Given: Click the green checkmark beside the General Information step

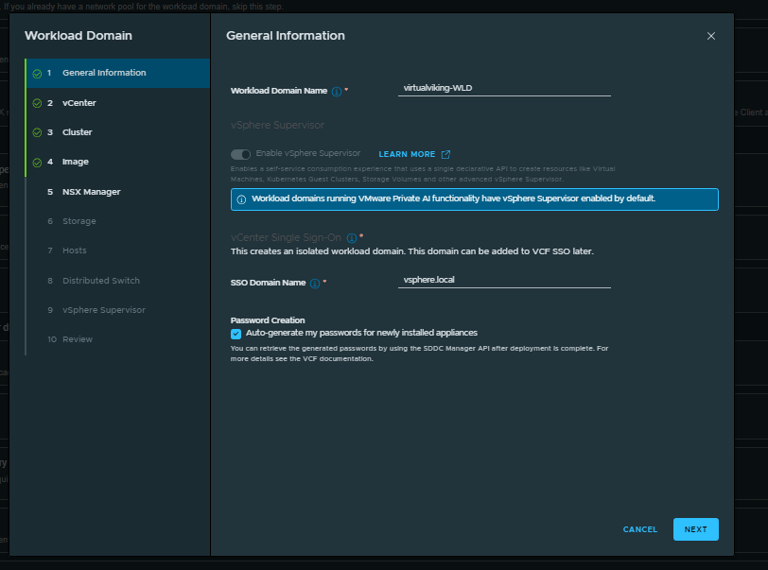Looking at the screenshot, I should coord(36,73).
